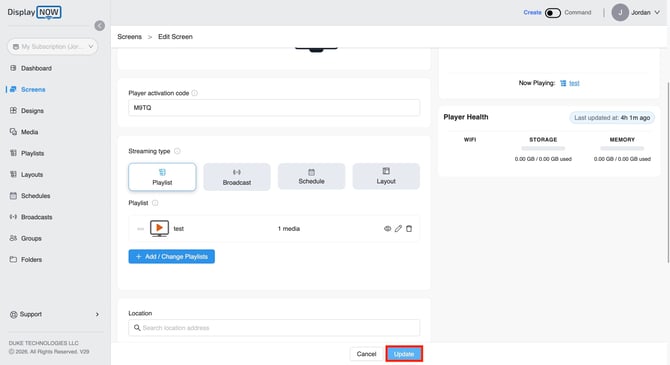Open Layouts from the sidebar
This screenshot has width=670, height=365.
(32, 175)
